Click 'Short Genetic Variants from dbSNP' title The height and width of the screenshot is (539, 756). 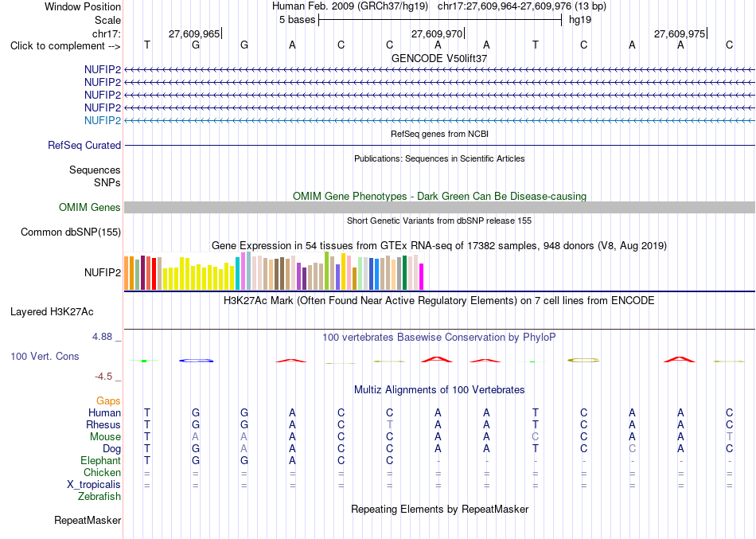click(439, 221)
